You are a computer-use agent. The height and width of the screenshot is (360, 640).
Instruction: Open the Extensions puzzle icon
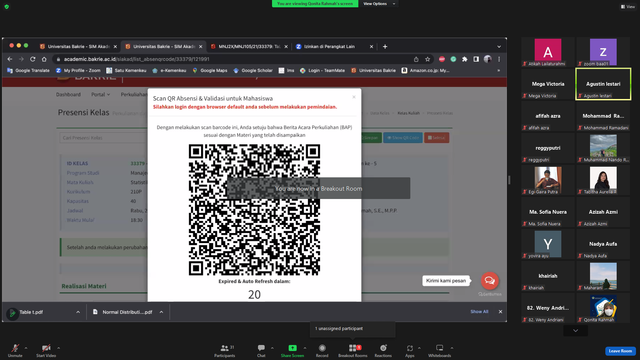tap(464, 59)
